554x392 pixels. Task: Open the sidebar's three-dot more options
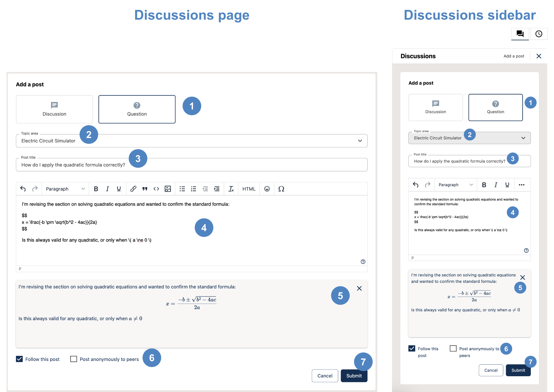[x=521, y=185]
